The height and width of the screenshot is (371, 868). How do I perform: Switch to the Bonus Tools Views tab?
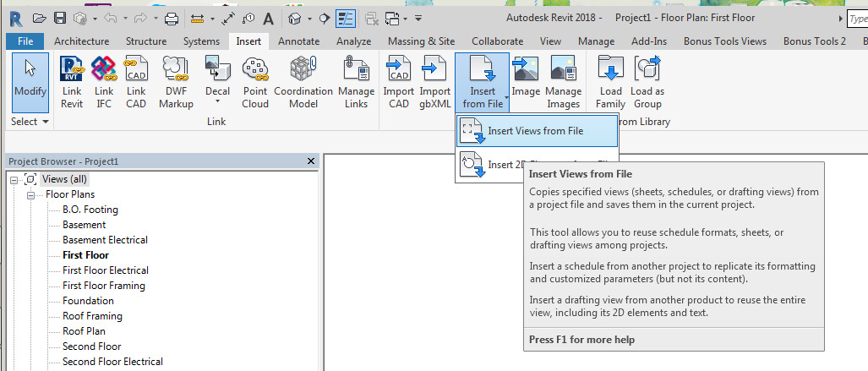(725, 41)
